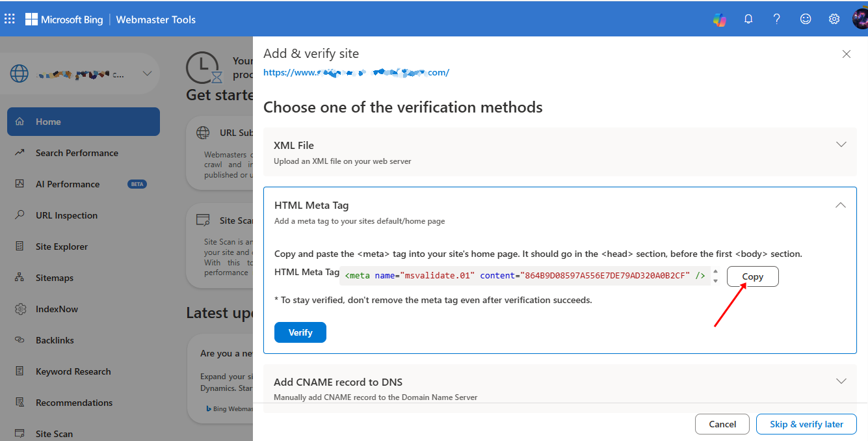Open the user profile avatar
Screen dimensions: 868x441
860,19
